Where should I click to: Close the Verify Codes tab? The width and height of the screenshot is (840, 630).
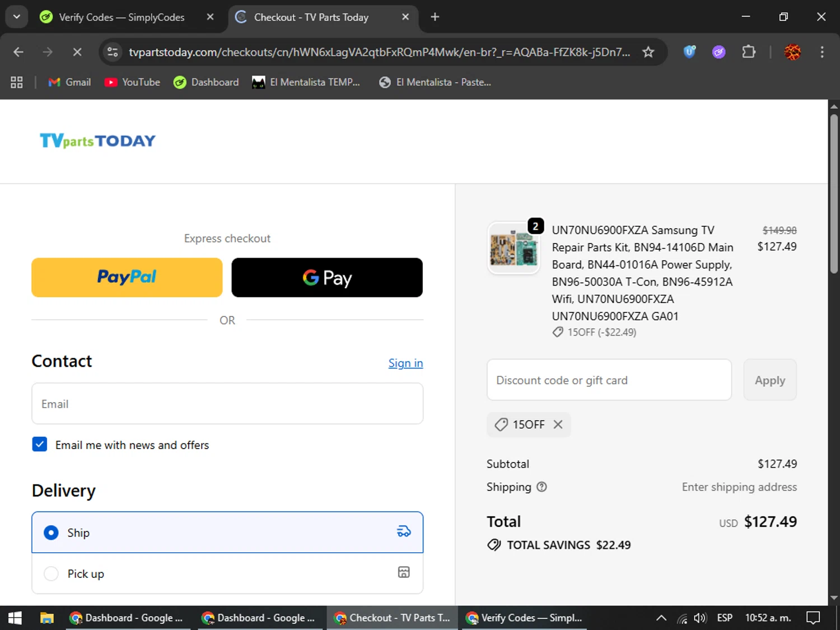[210, 17]
